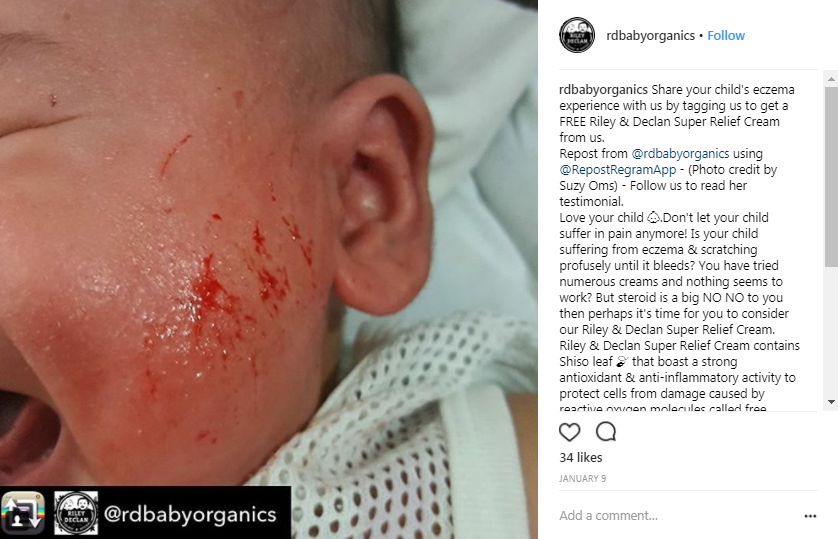Click the baby photo image
Image resolution: width=838 pixels, height=539 pixels.
point(269,243)
